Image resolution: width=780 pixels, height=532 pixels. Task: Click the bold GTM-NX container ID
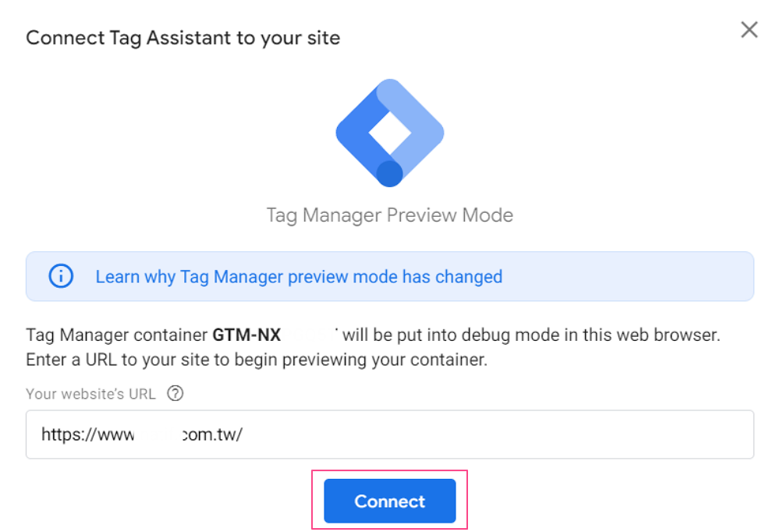click(x=246, y=335)
